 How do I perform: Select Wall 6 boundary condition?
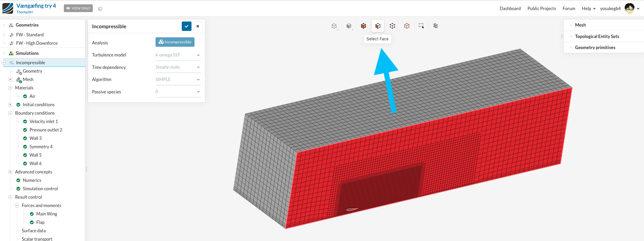[x=36, y=164]
